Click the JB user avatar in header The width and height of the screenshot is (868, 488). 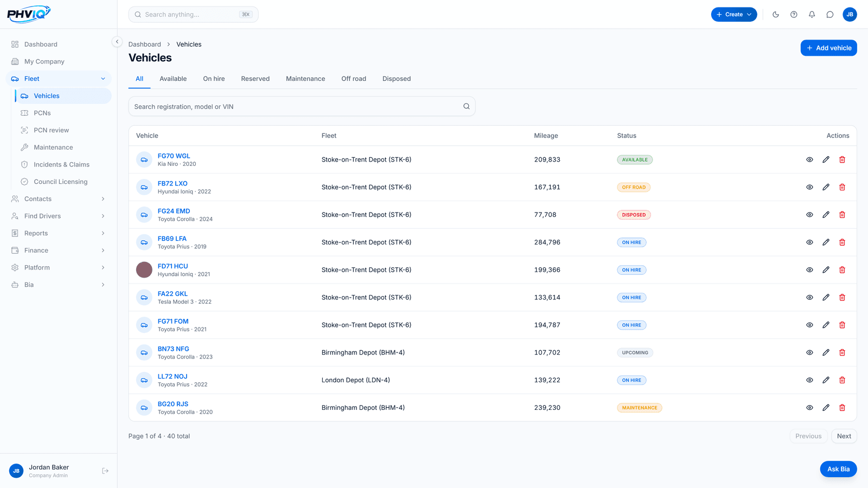pos(850,15)
